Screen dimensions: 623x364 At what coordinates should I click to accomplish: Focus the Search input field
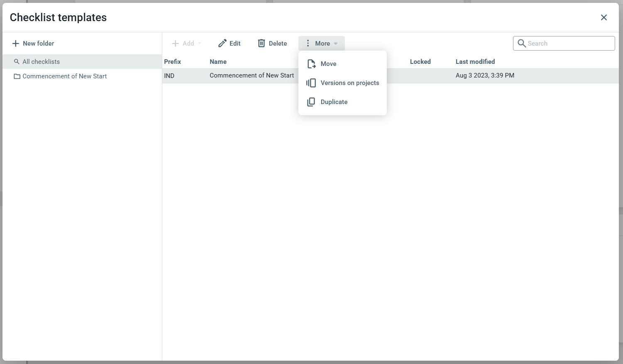[x=569, y=44]
